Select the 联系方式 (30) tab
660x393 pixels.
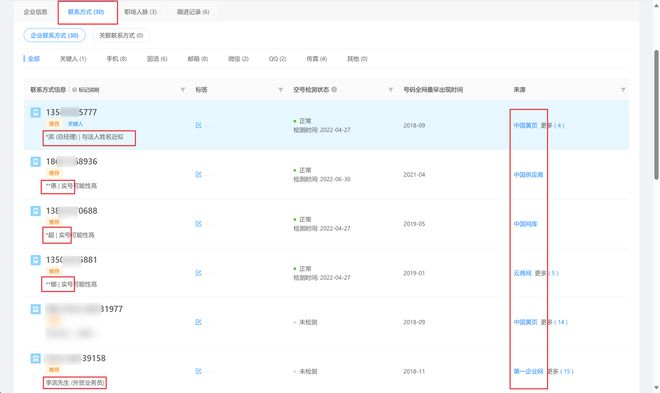pyautogui.click(x=86, y=12)
